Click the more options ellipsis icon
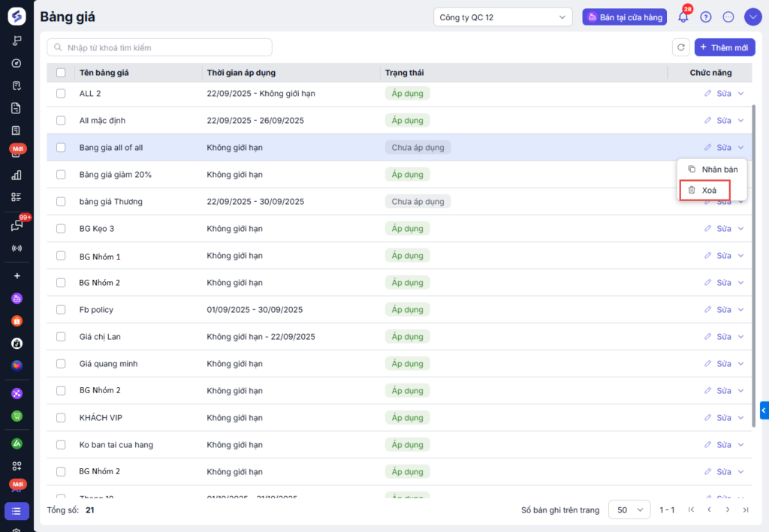This screenshot has width=769, height=532. click(728, 17)
